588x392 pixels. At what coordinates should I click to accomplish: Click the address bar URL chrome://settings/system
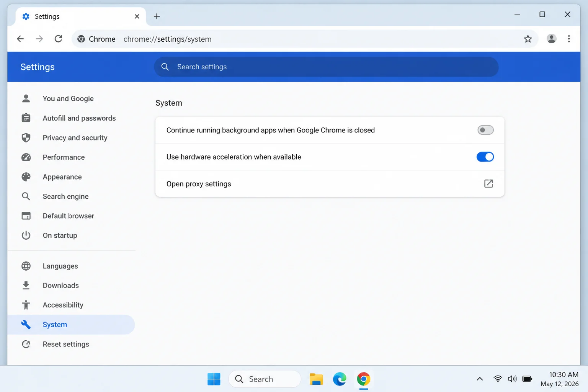click(167, 39)
